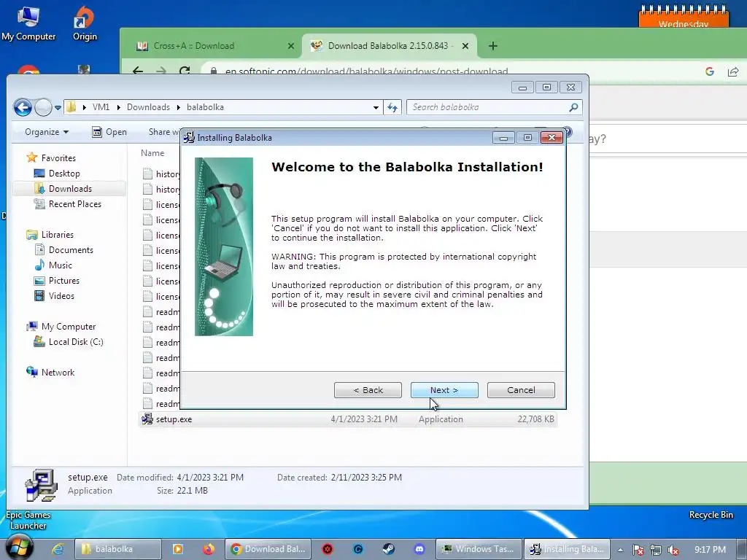Open Downloads in Favorites pane
Viewport: 747px width, 560px height.
pyautogui.click(x=69, y=189)
